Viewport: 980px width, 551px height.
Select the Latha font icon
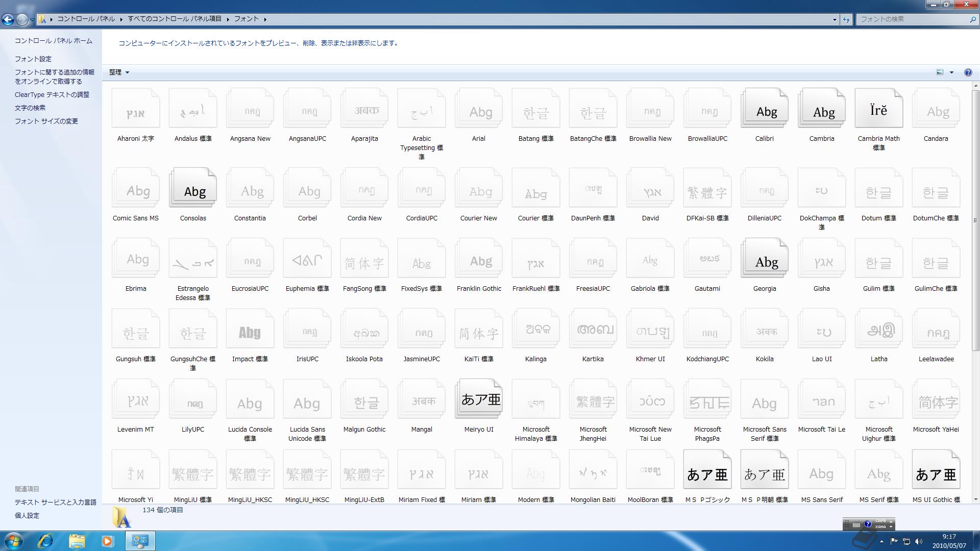[x=878, y=329]
